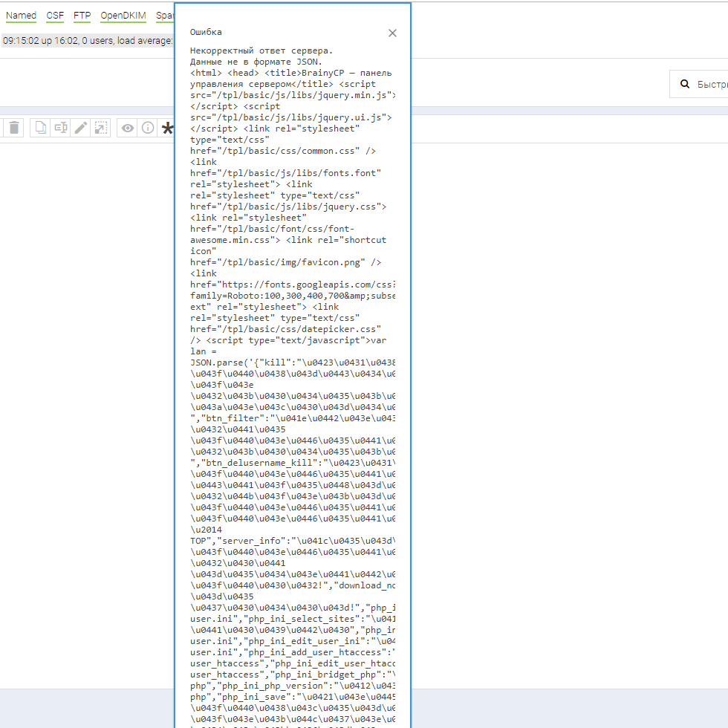
Task: Click the asterisk icon in toolbar
Action: click(168, 129)
